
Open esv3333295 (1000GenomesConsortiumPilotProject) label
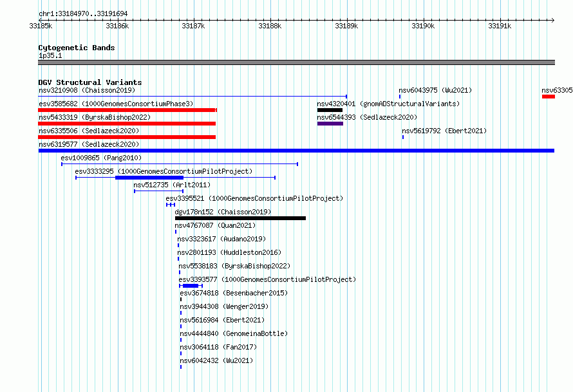pos(164,171)
